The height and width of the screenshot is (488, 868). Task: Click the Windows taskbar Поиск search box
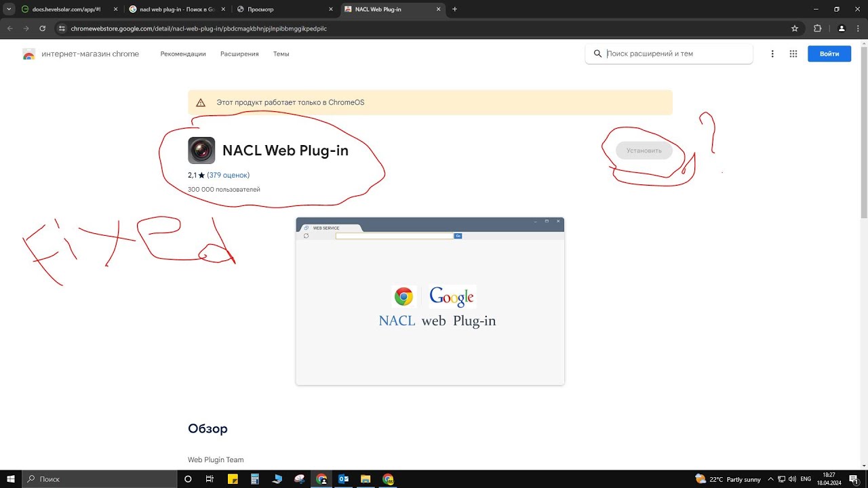coord(99,479)
